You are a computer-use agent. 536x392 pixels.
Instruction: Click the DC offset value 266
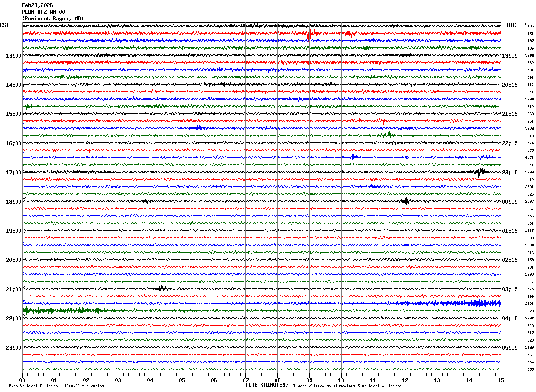[530, 296]
